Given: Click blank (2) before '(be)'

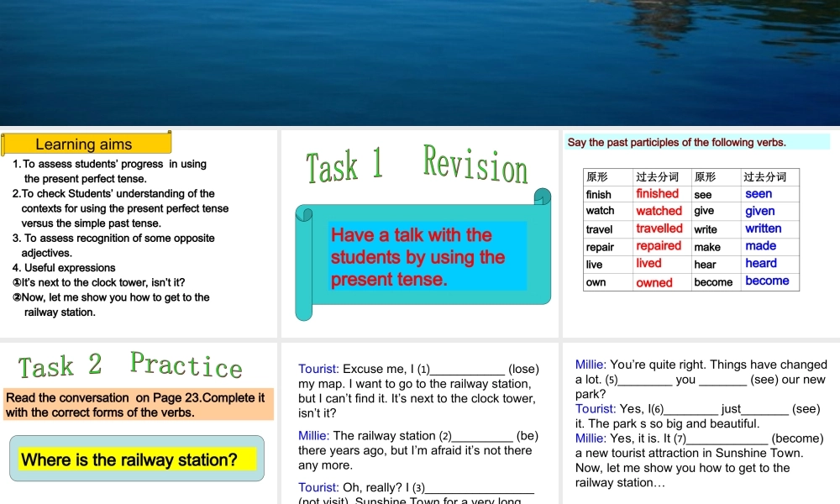Looking at the screenshot, I should coord(482,437).
